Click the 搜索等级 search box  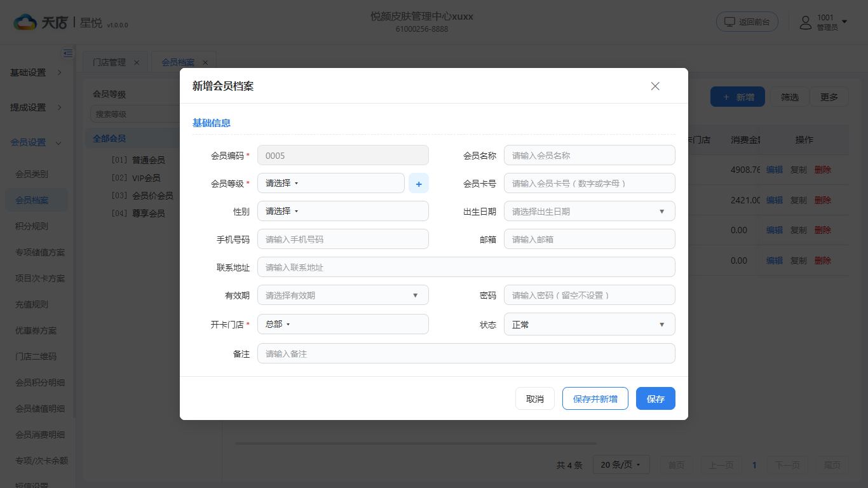coord(135,114)
